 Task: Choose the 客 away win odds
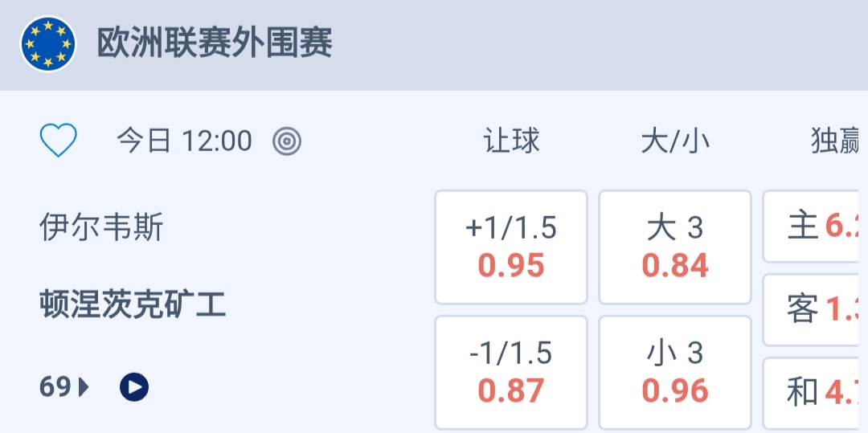(816, 309)
